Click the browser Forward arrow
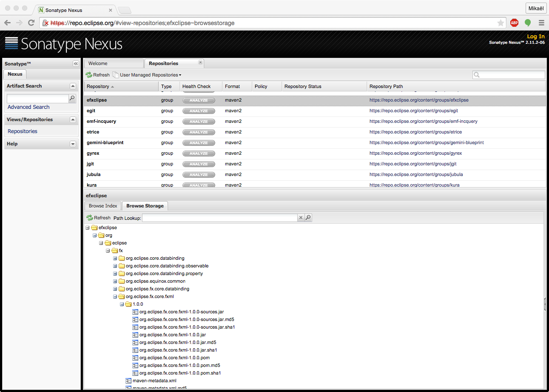The width and height of the screenshot is (549, 392). tap(19, 23)
